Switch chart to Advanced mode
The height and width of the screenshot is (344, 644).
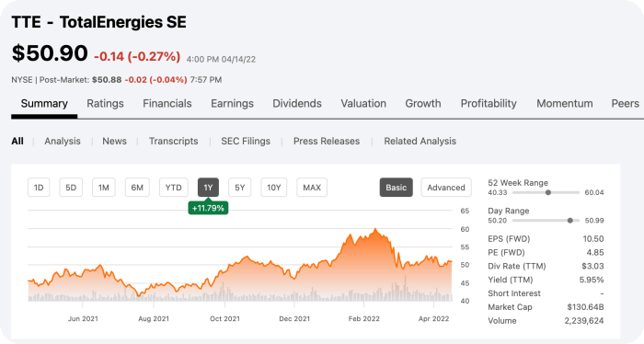tap(446, 188)
